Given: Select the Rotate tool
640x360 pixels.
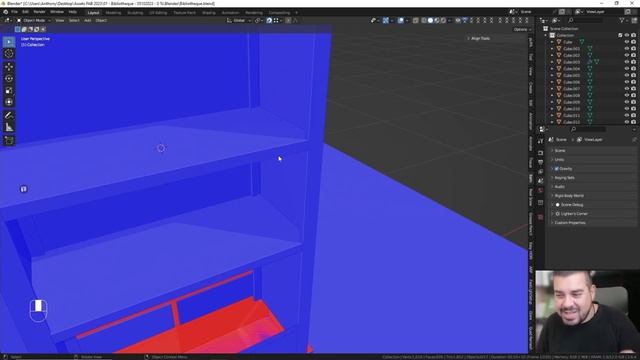Looking at the screenshot, I should point(9,79).
